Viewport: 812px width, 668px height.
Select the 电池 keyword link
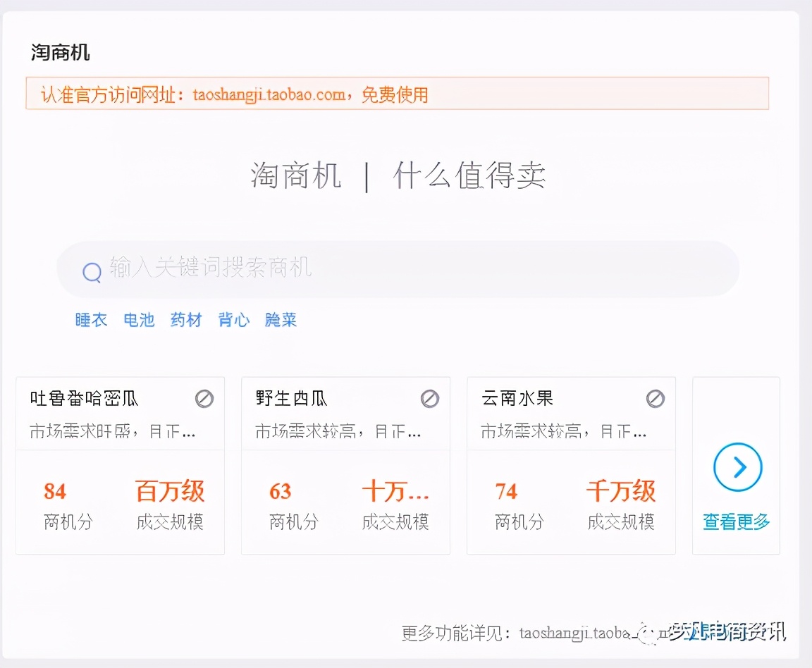[138, 320]
